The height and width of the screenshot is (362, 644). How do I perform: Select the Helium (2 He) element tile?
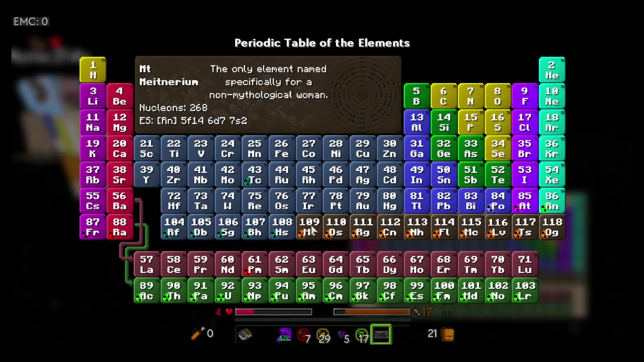pyautogui.click(x=552, y=70)
